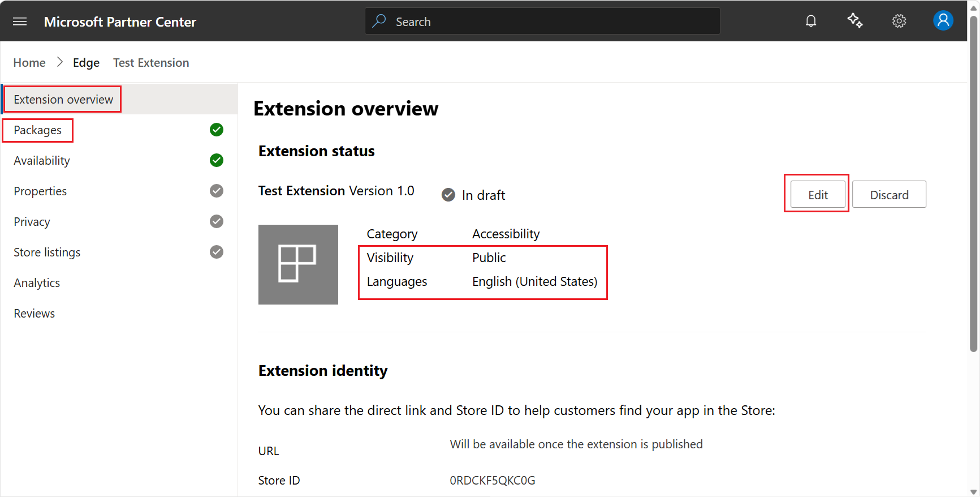Open the sparkle AI assistant icon
980x497 pixels.
tap(855, 21)
